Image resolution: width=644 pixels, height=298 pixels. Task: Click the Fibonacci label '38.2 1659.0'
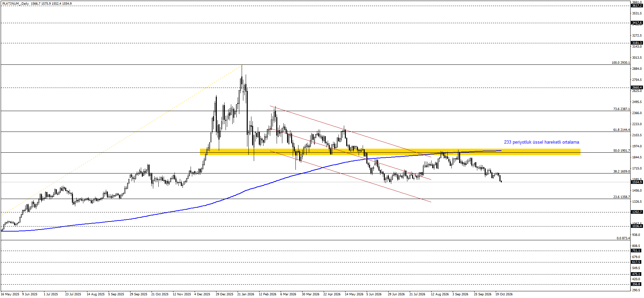point(621,171)
